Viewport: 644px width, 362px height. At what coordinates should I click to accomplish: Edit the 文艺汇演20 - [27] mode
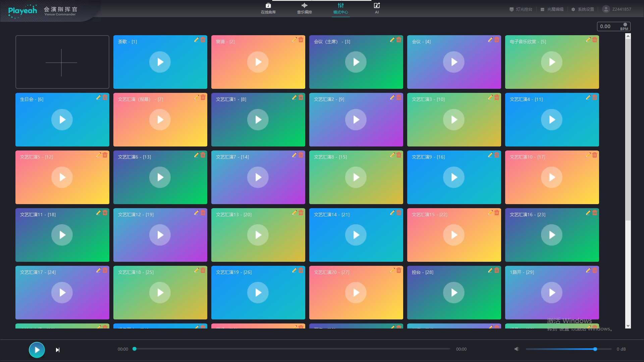[392, 270]
